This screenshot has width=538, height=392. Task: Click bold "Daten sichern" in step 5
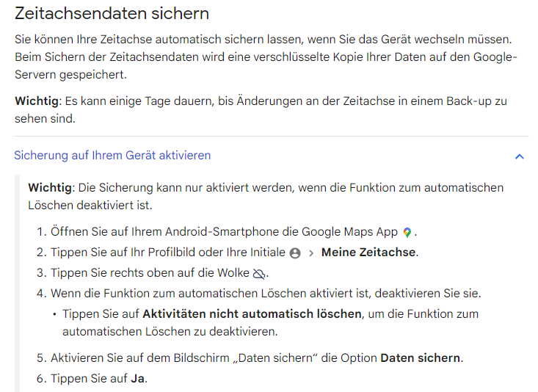tap(421, 358)
